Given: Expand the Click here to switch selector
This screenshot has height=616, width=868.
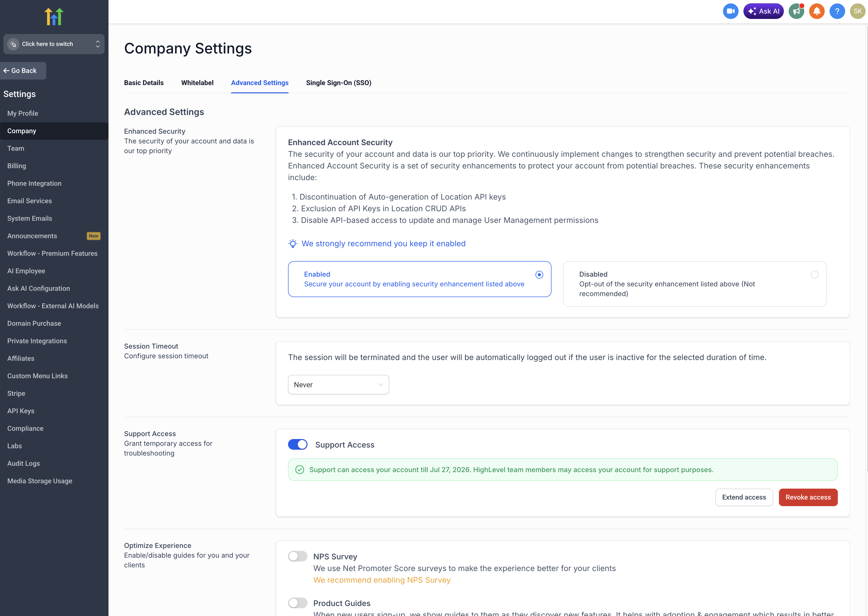Looking at the screenshot, I should (x=54, y=44).
